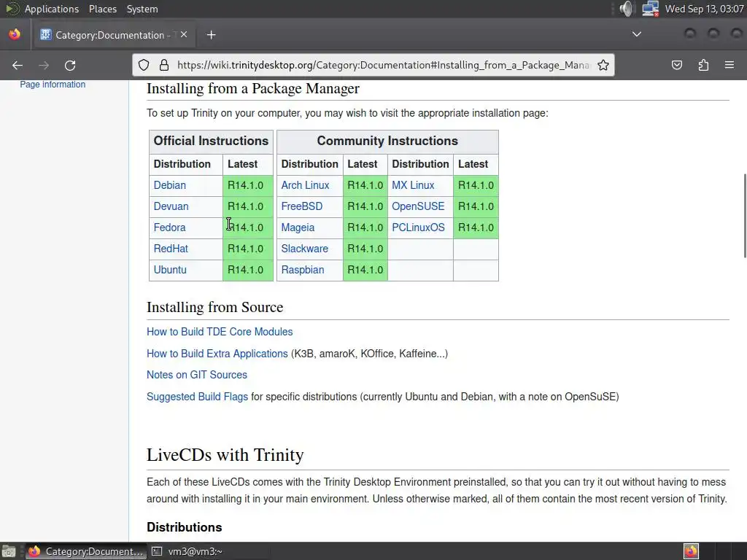The image size is (747, 560).
Task: Open the FreeBSD instructions link
Action: [x=301, y=206]
